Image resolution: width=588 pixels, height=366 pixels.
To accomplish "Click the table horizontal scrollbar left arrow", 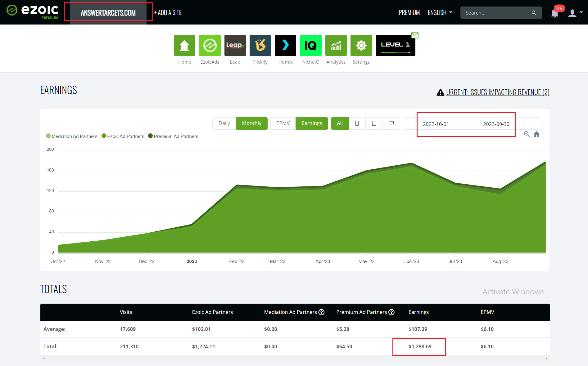I will (x=44, y=358).
